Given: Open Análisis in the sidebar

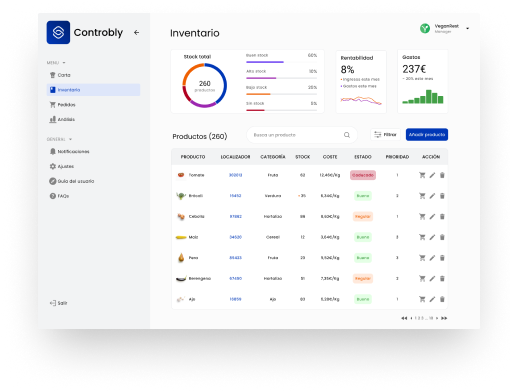Looking at the screenshot, I should point(62,119).
